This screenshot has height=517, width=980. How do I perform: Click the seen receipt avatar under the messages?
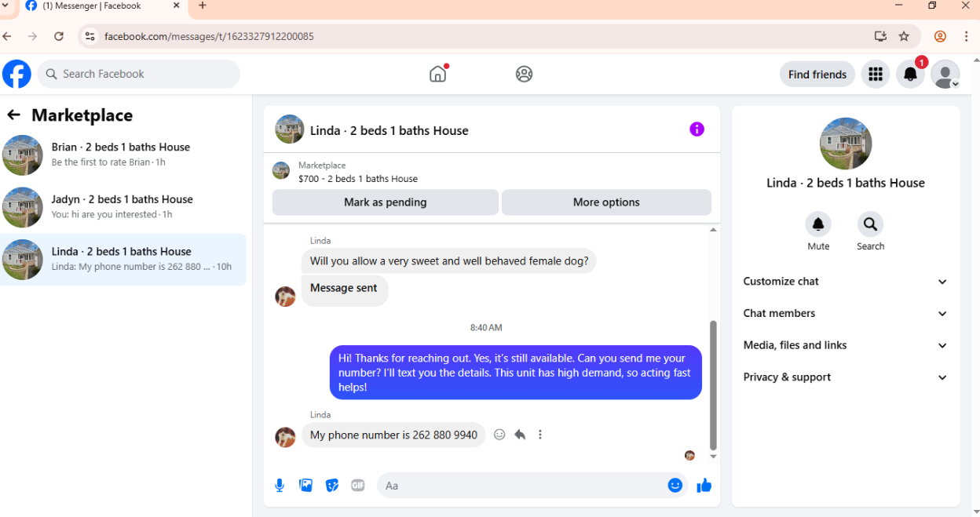click(689, 456)
